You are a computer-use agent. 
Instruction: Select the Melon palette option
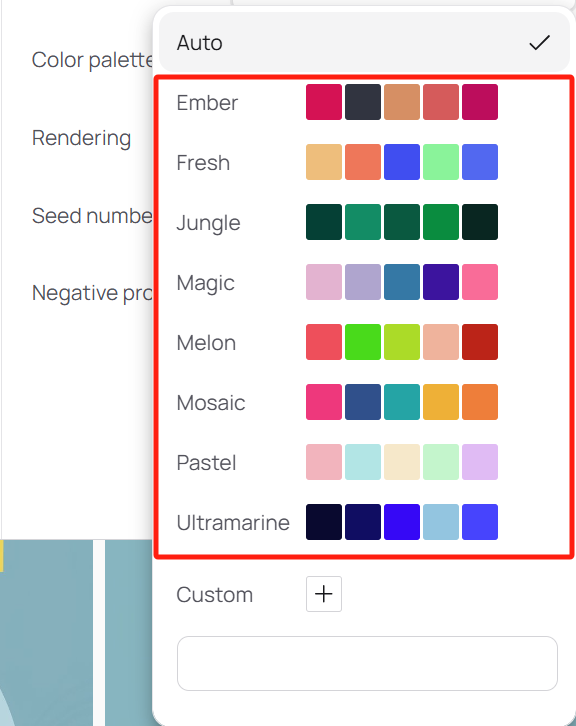point(364,342)
